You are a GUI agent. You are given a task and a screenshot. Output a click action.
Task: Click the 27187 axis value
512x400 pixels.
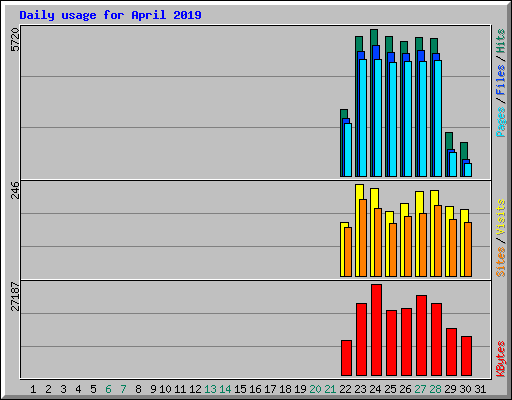pos(15,296)
